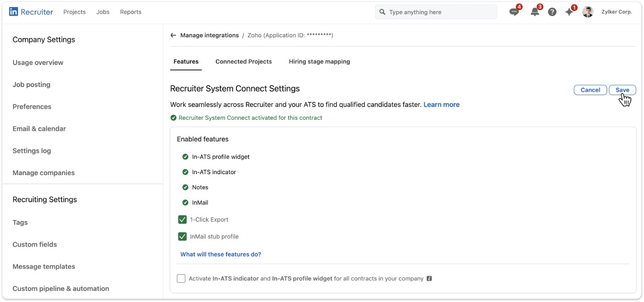
Task: Open Settings log
Action: pyautogui.click(x=32, y=151)
